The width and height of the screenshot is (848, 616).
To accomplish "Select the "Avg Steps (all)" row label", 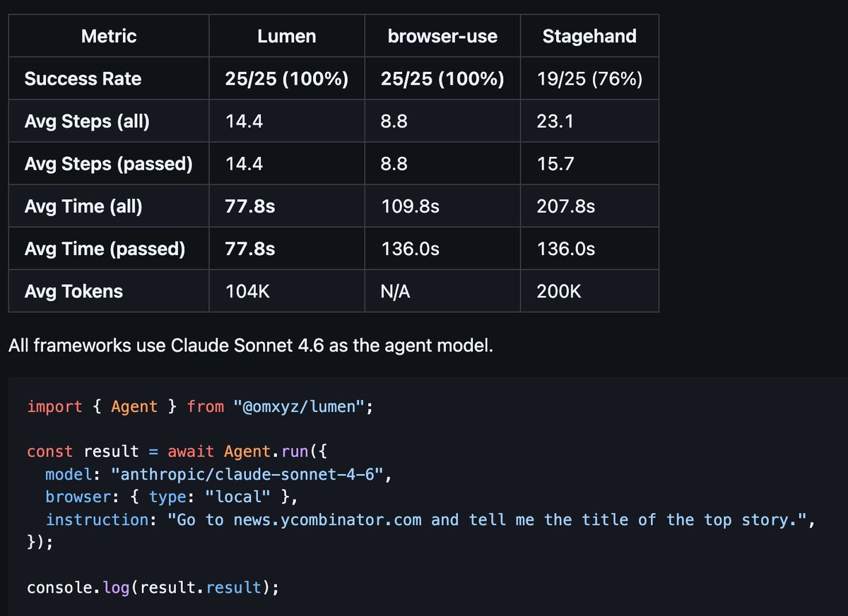I will point(87,122).
